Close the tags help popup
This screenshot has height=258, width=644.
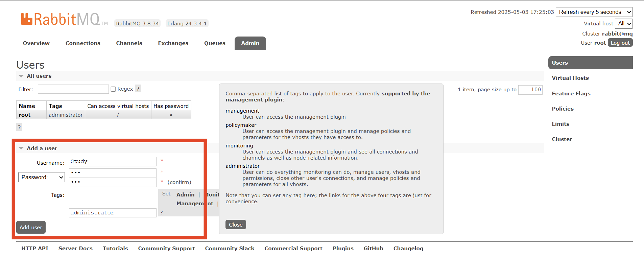pos(236,225)
